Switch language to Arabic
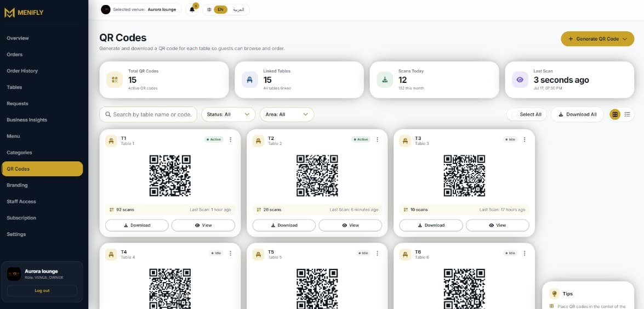 238,9
